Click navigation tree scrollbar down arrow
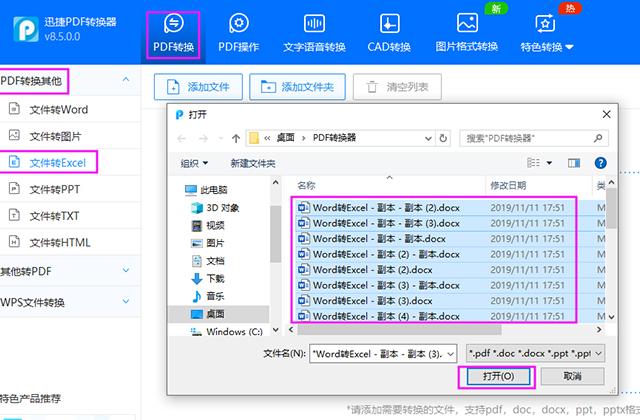The height and width of the screenshot is (420, 640). tap(276, 330)
